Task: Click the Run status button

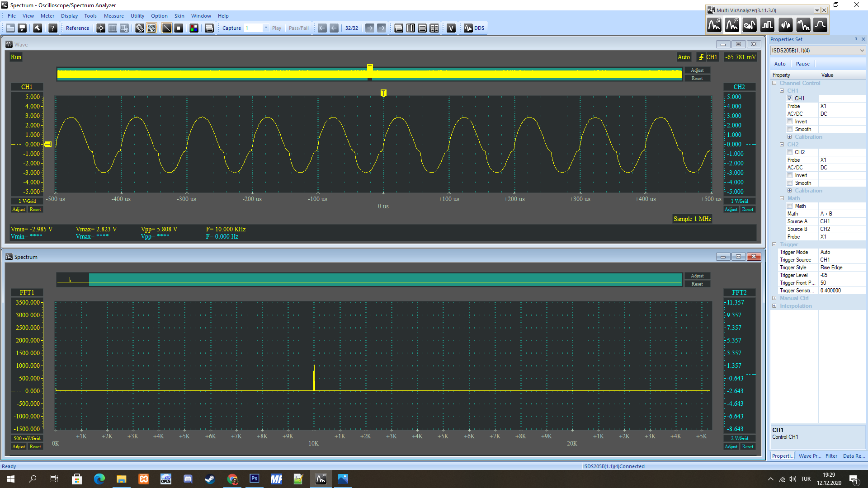Action: pyautogui.click(x=16, y=57)
